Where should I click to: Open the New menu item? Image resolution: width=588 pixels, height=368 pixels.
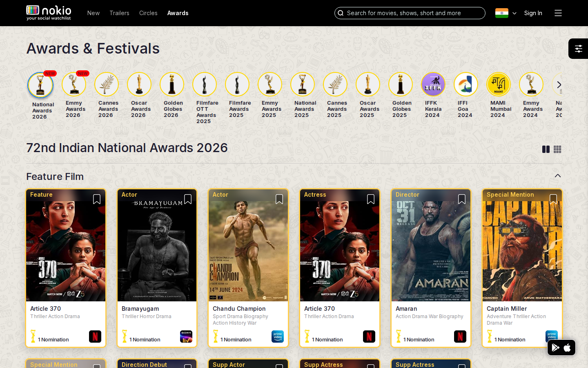[94, 13]
